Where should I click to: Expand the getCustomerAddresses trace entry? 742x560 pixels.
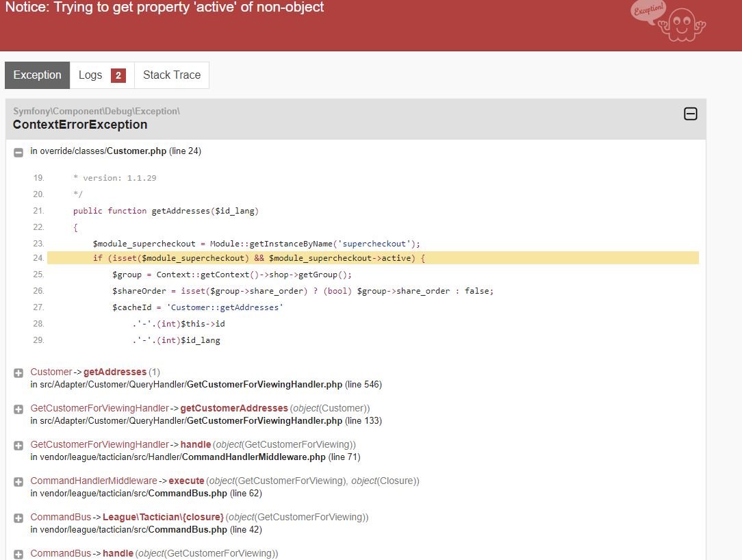(x=18, y=409)
